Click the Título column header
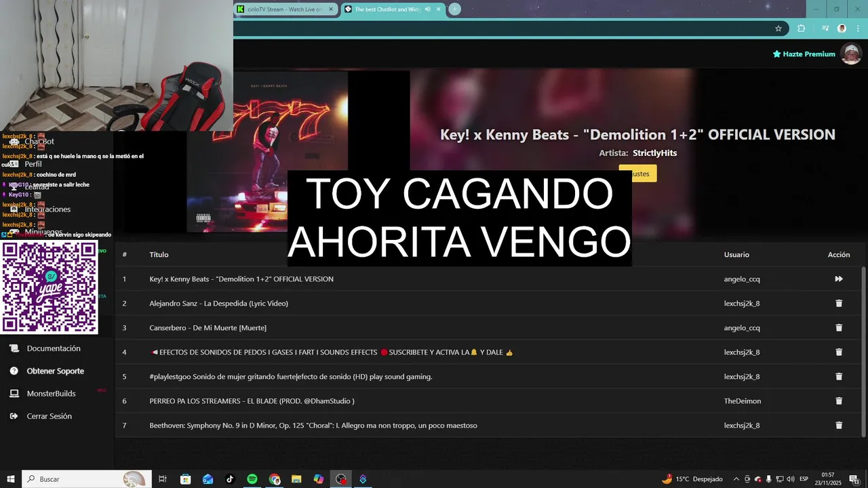Screen dimensions: 868x488 (159, 254)
